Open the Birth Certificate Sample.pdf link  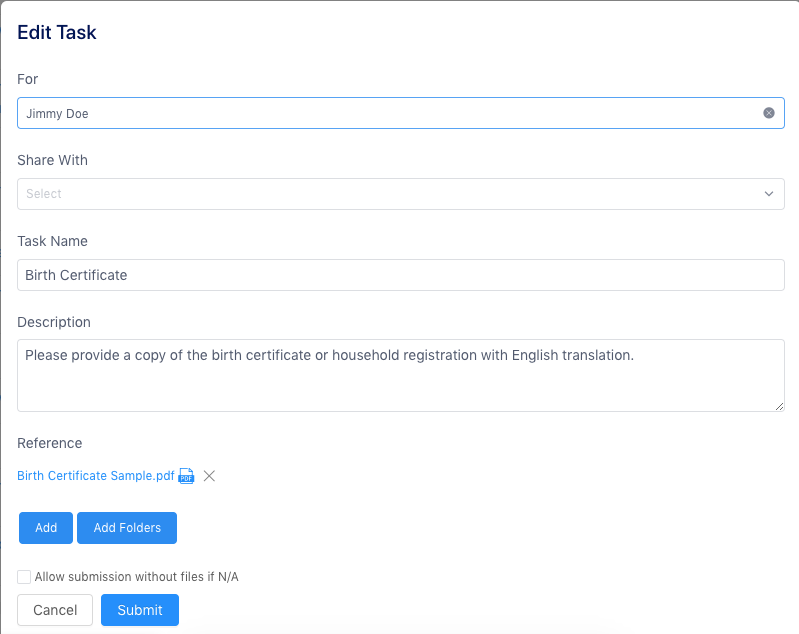pyautogui.click(x=95, y=476)
